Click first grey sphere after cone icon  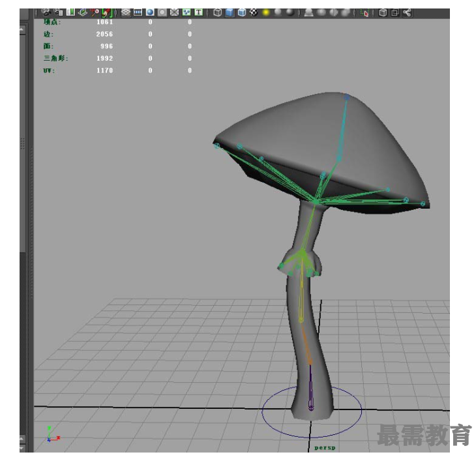tap(321, 12)
